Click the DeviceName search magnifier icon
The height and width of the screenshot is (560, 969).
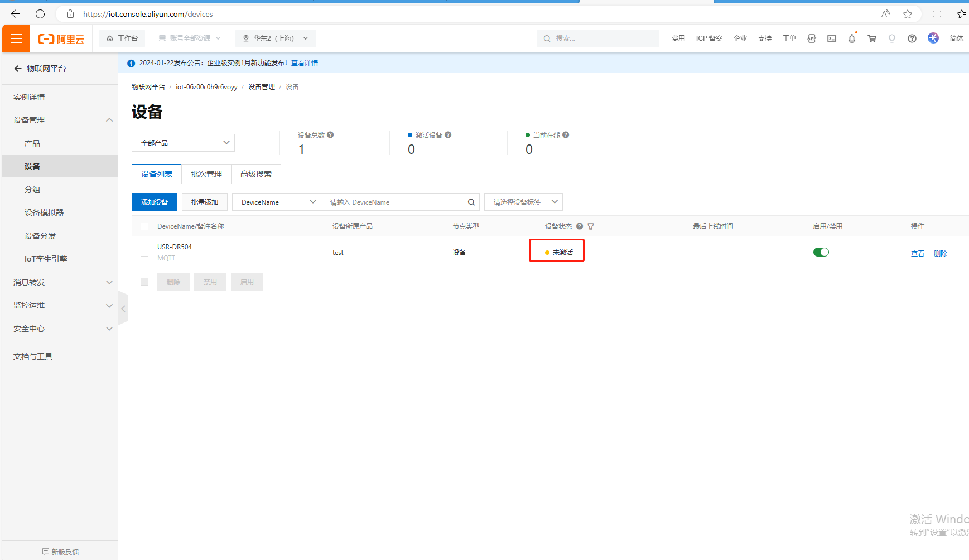[471, 202]
